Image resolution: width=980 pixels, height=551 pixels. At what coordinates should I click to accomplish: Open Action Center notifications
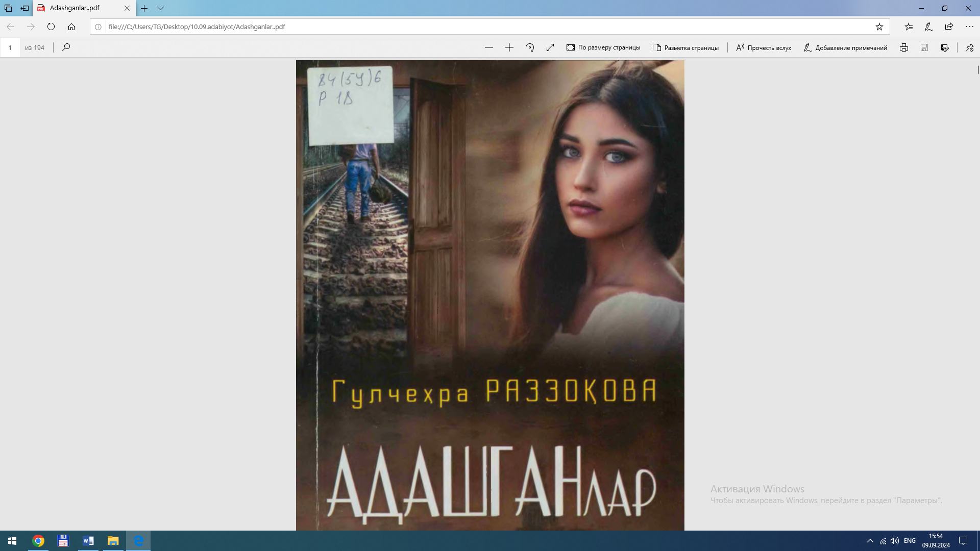(963, 541)
